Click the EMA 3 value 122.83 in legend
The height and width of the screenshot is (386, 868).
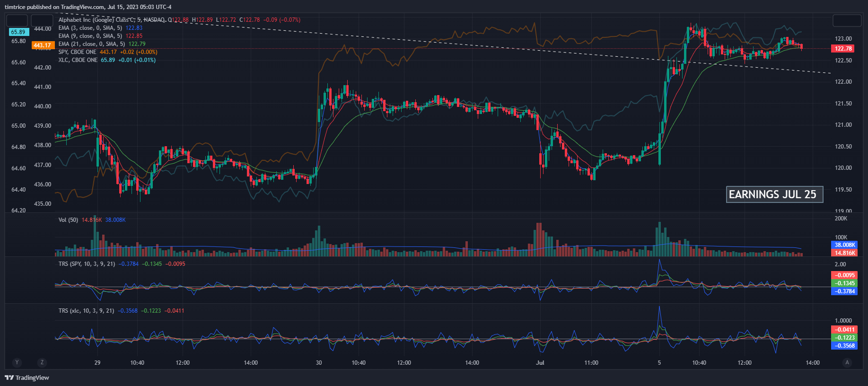click(x=134, y=28)
